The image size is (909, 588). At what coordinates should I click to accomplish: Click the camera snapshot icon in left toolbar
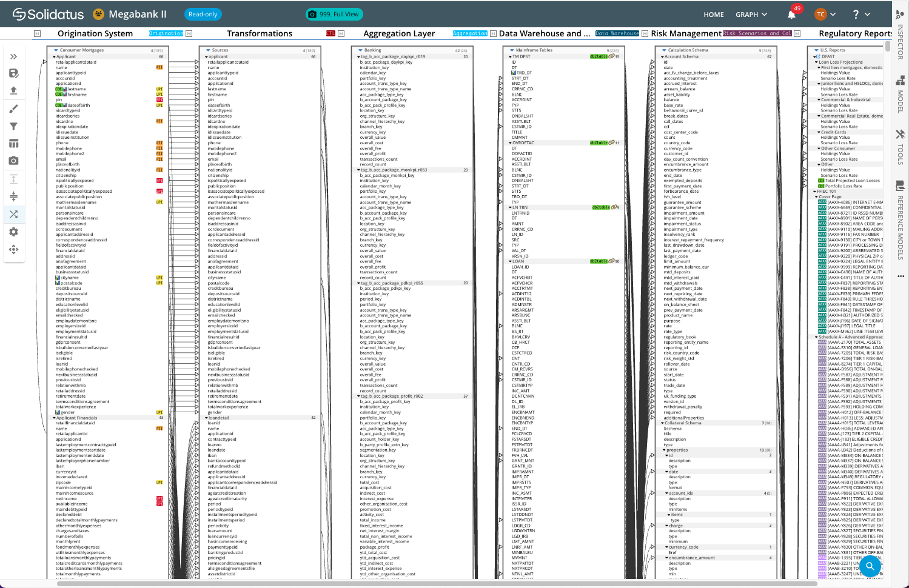[x=13, y=161]
